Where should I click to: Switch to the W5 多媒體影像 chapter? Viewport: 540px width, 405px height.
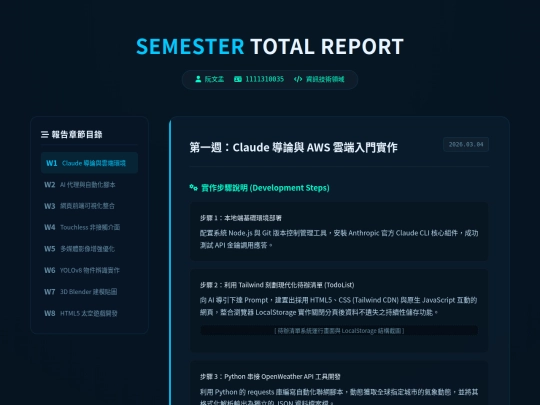89,249
